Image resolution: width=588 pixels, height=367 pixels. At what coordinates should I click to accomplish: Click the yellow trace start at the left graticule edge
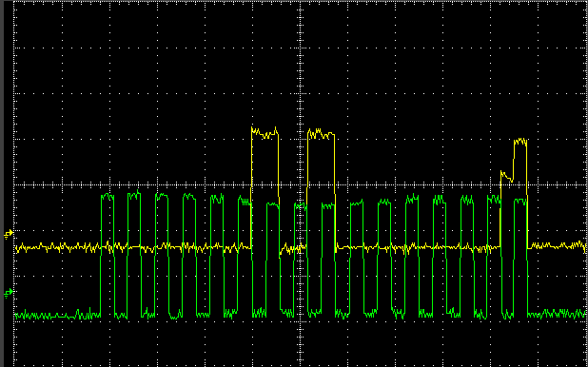[18, 247]
